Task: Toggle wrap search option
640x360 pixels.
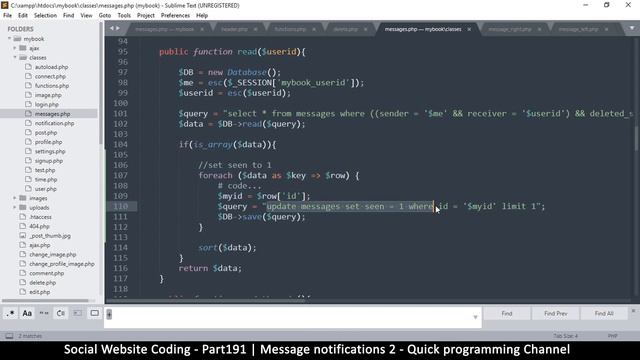Action: point(60,313)
